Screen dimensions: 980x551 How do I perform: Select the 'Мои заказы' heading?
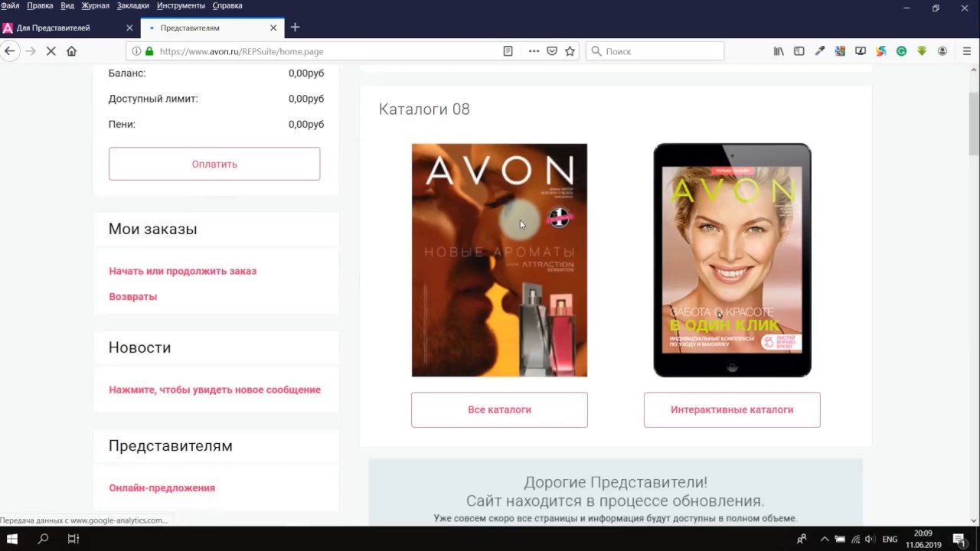[153, 229]
